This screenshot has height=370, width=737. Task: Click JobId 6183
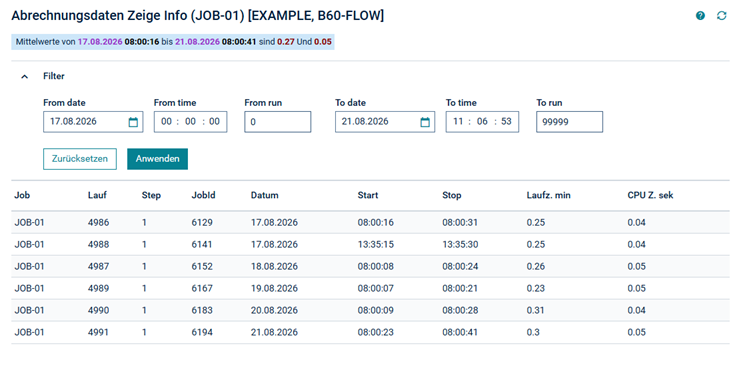[202, 310]
